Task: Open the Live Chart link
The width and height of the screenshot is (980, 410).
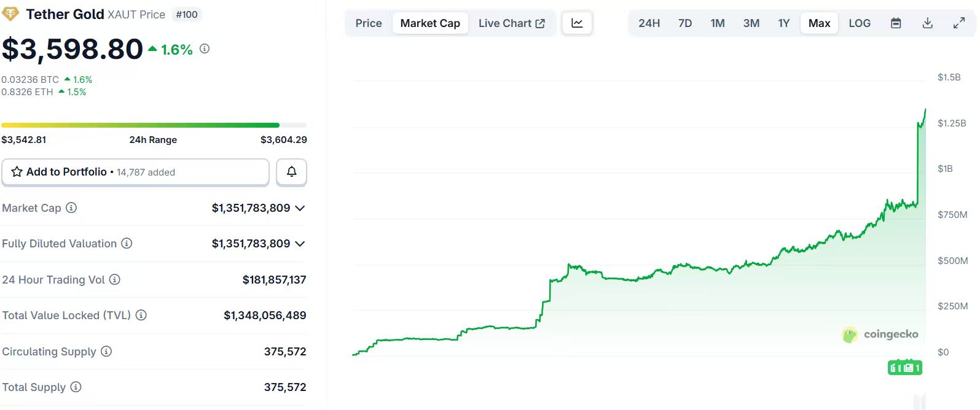Action: point(511,23)
